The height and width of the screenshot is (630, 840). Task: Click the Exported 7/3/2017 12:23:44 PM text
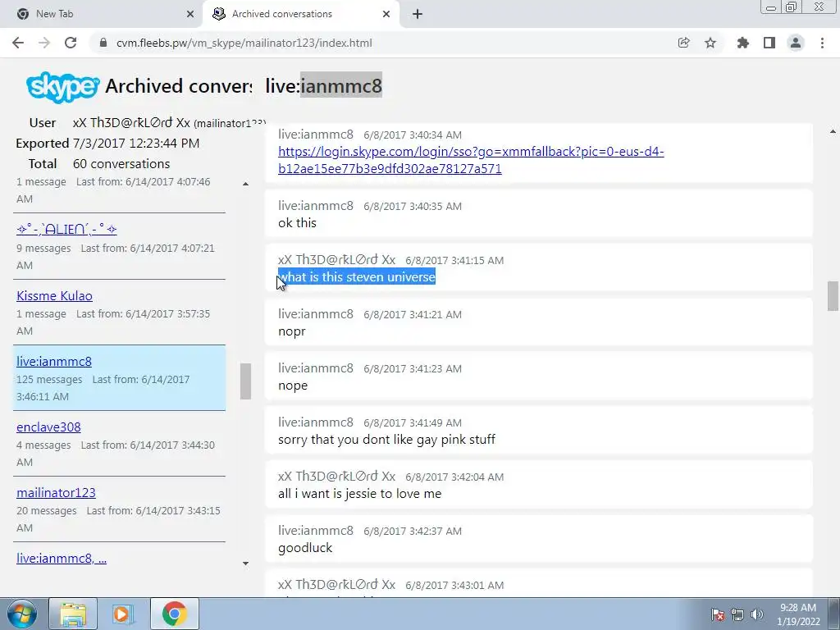[x=107, y=144]
